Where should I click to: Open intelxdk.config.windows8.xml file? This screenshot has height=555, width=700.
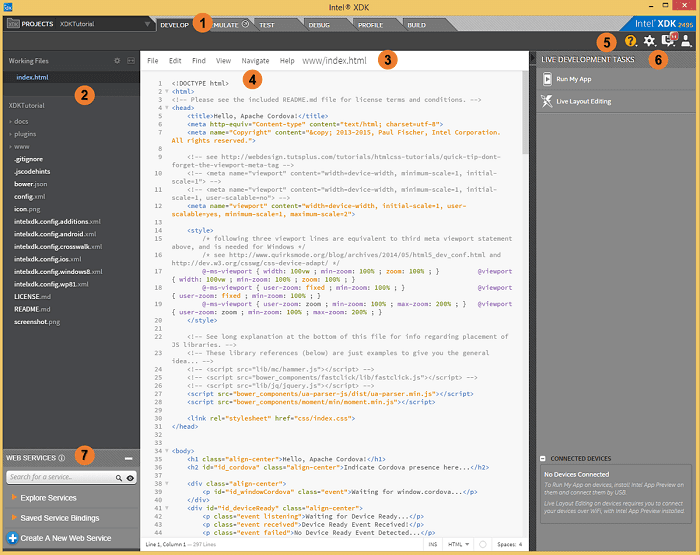coord(58,271)
